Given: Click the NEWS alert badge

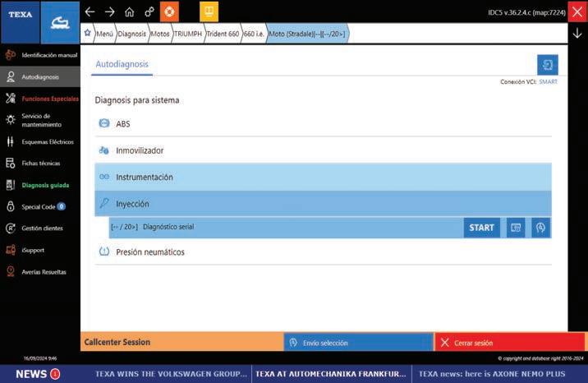Looking at the screenshot, I should (55, 374).
